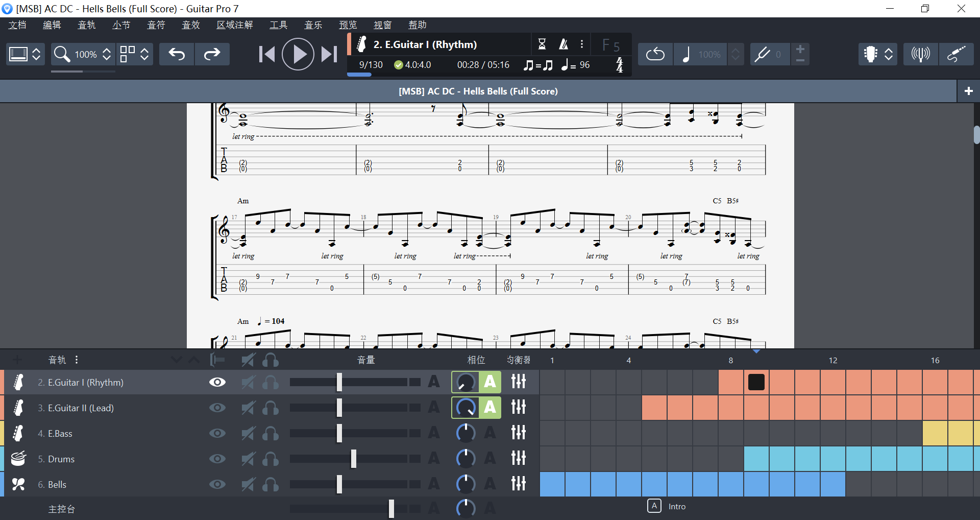The height and width of the screenshot is (520, 980).
Task: Click the line-in jack audio icon
Action: click(957, 54)
